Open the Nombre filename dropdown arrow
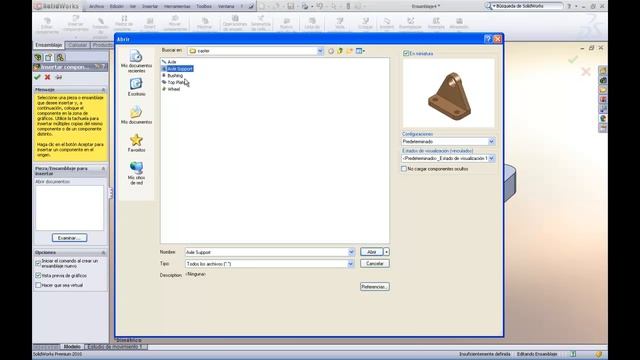The height and width of the screenshot is (360, 640). [351, 252]
